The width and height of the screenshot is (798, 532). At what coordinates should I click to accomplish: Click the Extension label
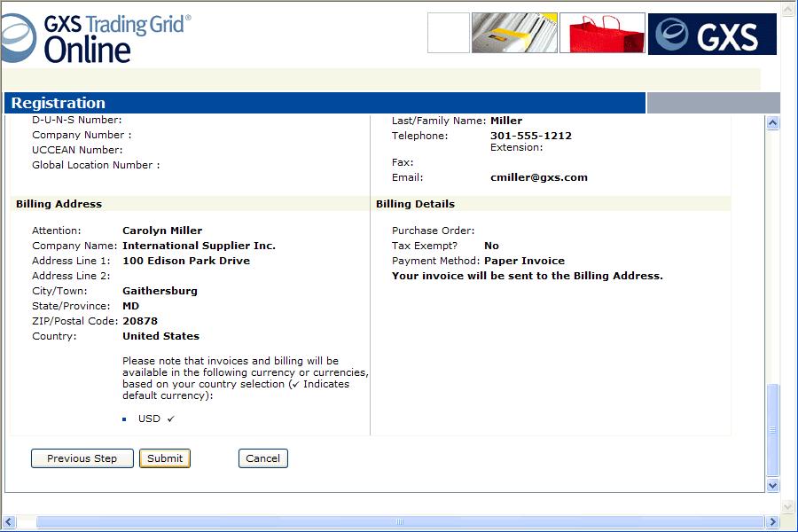517,147
